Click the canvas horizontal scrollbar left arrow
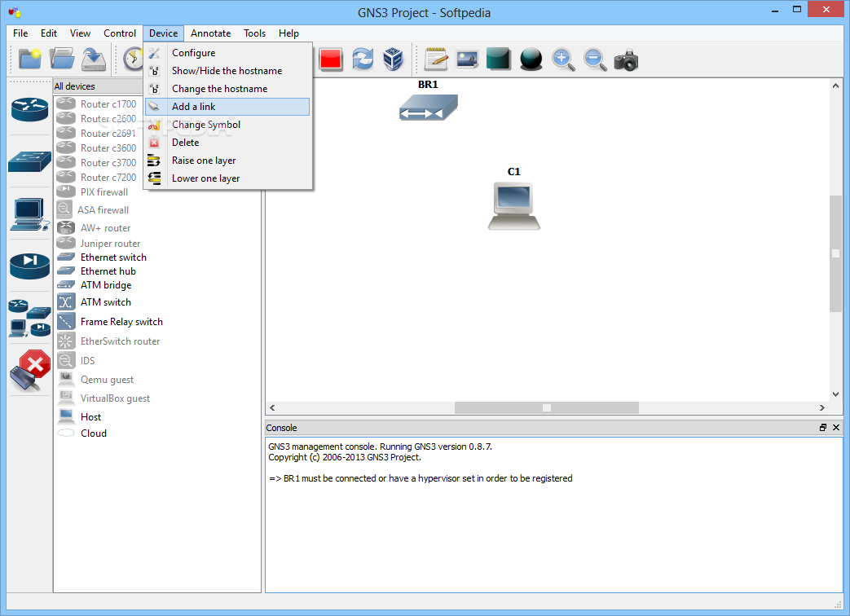The width and height of the screenshot is (850, 616). point(272,407)
